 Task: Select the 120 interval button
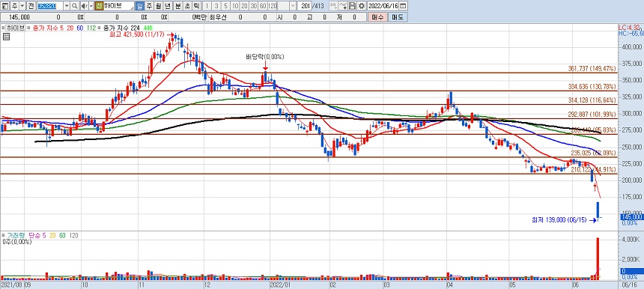pos(273,6)
